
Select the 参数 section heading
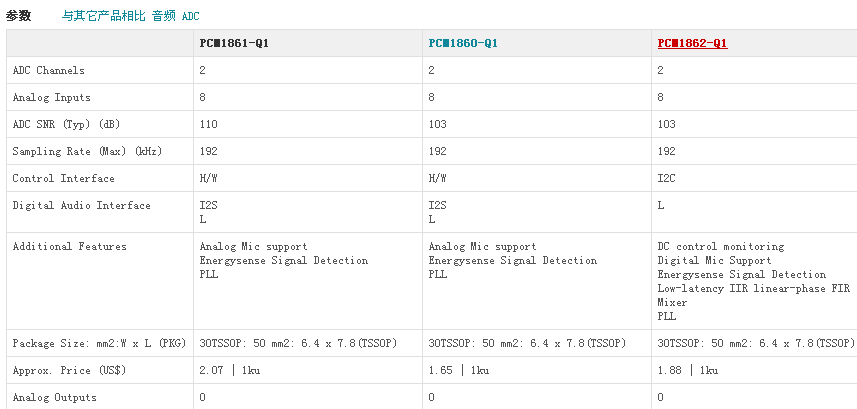tap(18, 16)
